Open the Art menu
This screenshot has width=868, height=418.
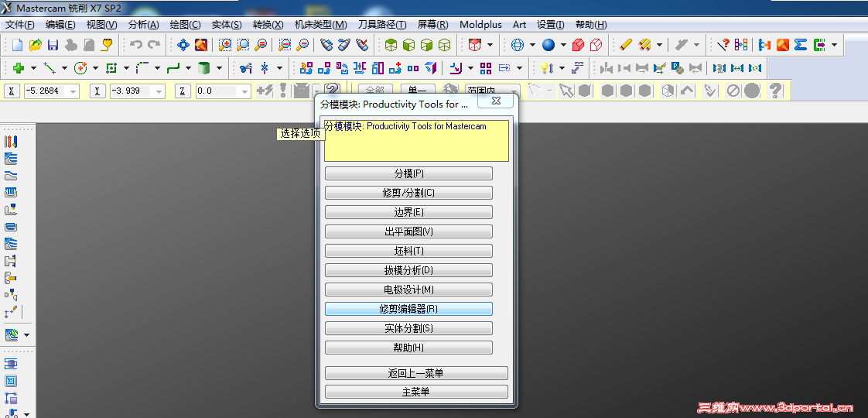[x=519, y=24]
